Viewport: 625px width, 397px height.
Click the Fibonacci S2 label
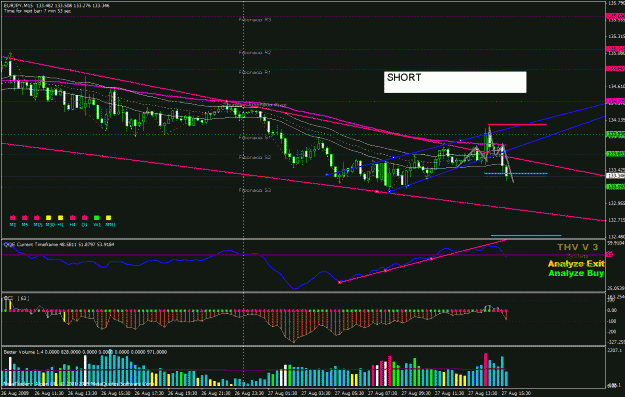pos(255,157)
